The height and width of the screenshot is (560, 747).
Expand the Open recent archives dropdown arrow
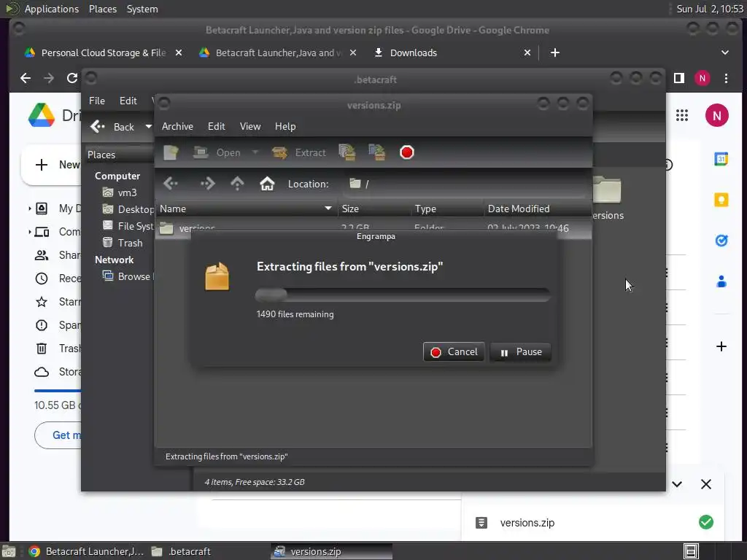coord(255,152)
